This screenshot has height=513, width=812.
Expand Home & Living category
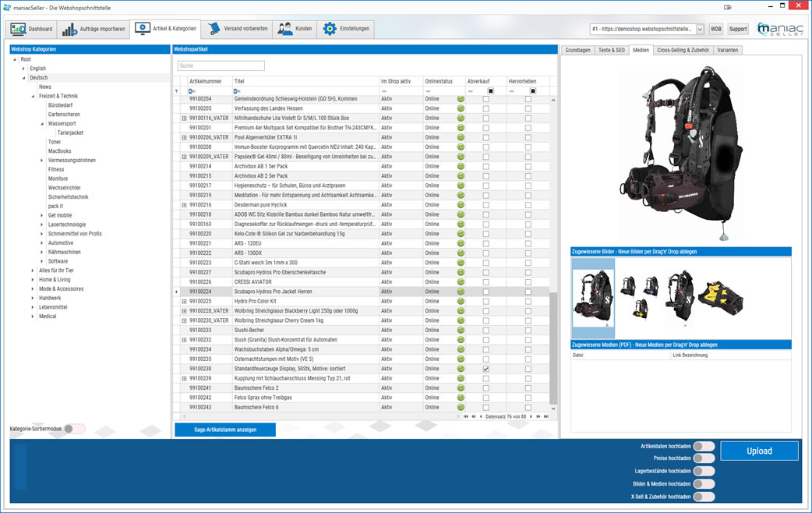[33, 280]
